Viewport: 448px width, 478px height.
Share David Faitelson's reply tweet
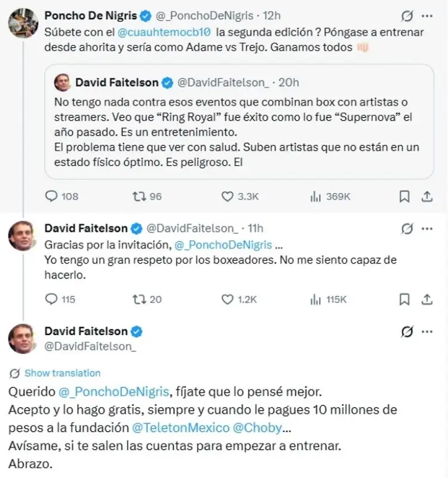[428, 298]
